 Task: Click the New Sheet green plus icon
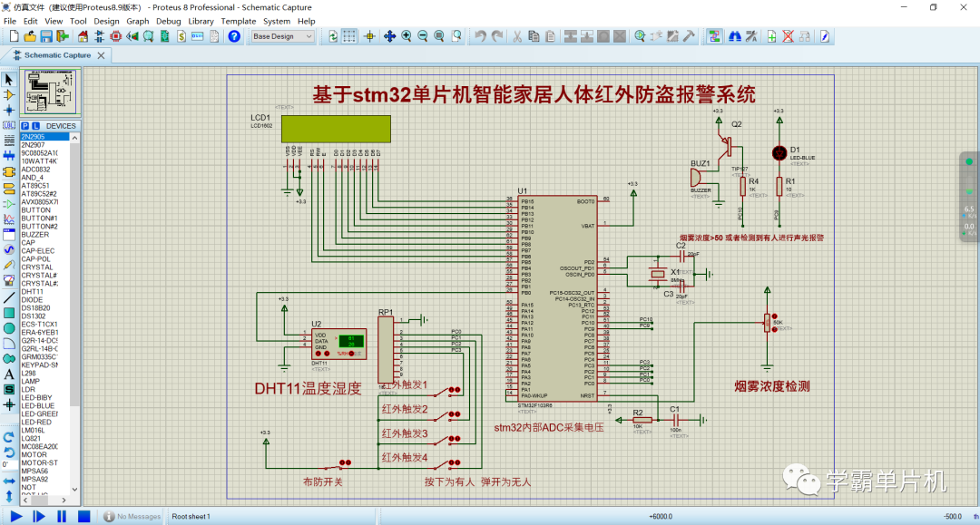coord(772,36)
